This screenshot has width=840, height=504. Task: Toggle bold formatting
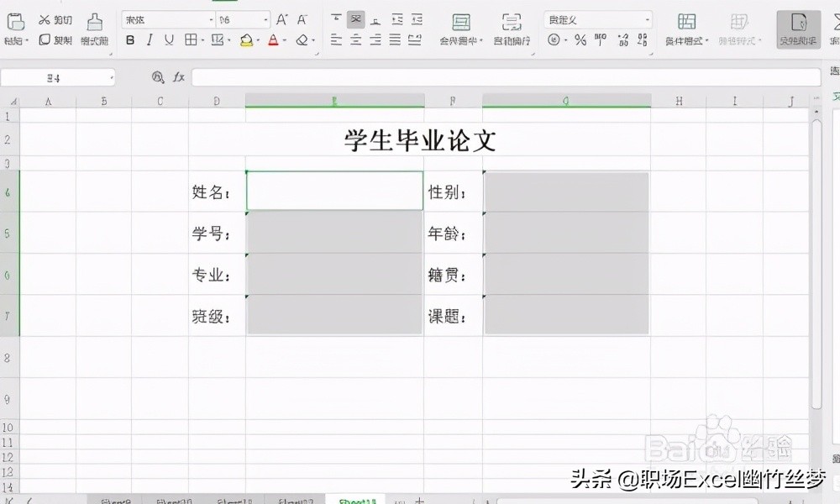[x=130, y=39]
